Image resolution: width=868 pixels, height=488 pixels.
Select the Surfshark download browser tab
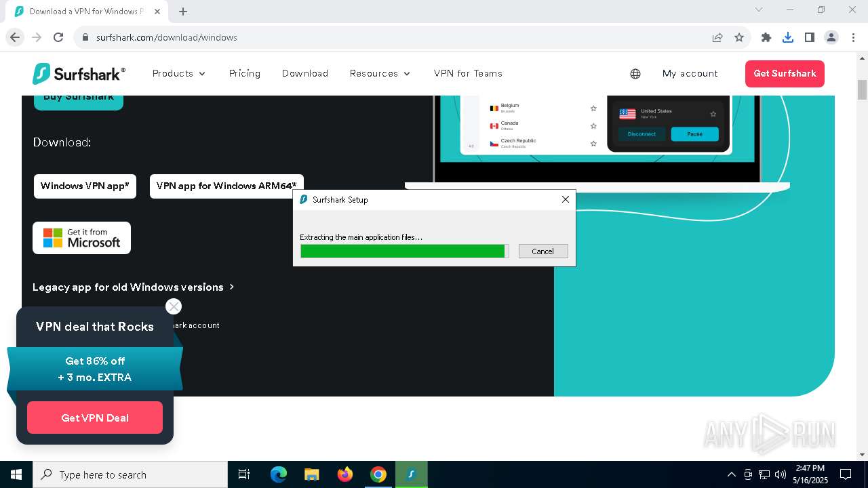(87, 12)
